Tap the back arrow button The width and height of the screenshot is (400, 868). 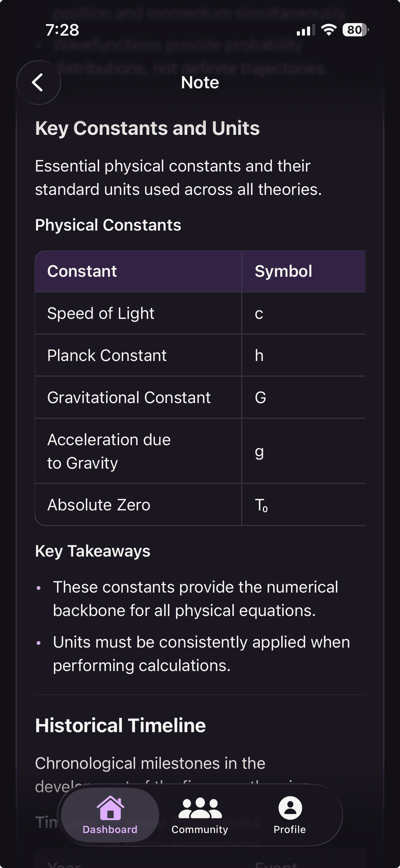[x=38, y=83]
